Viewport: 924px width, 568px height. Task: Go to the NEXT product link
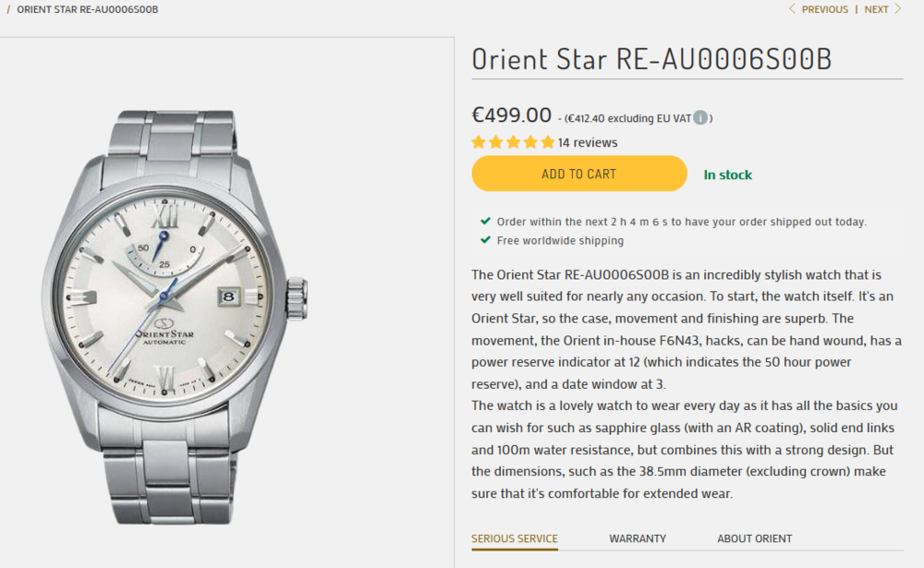click(876, 9)
